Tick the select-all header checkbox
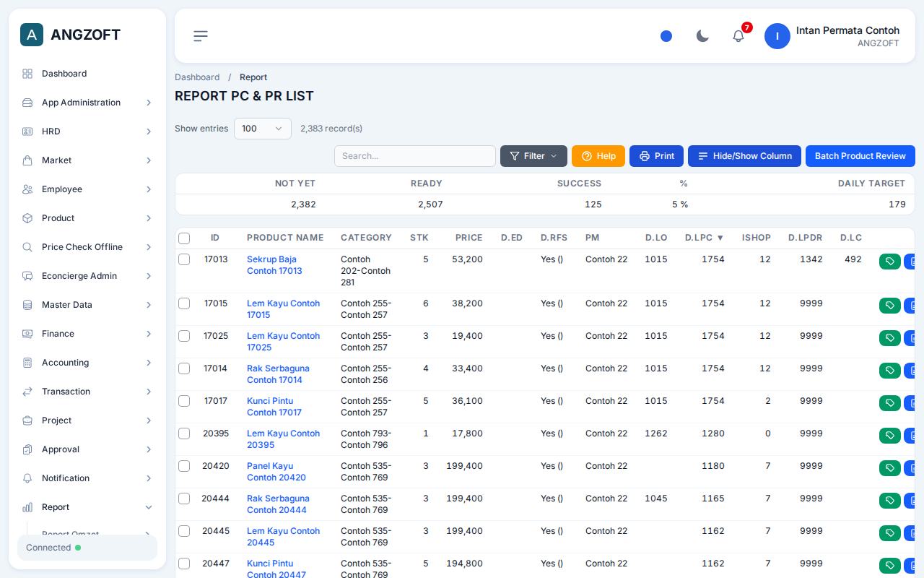The width and height of the screenshot is (924, 578). [184, 238]
